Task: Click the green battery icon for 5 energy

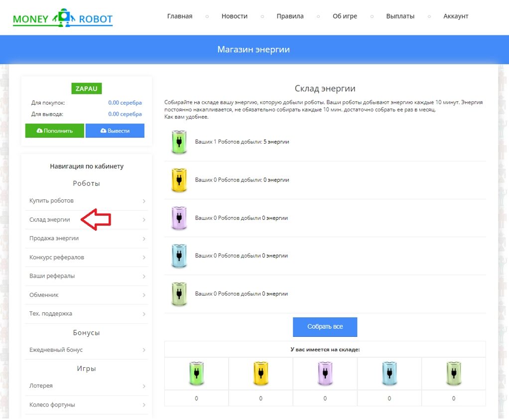Action: click(x=179, y=142)
